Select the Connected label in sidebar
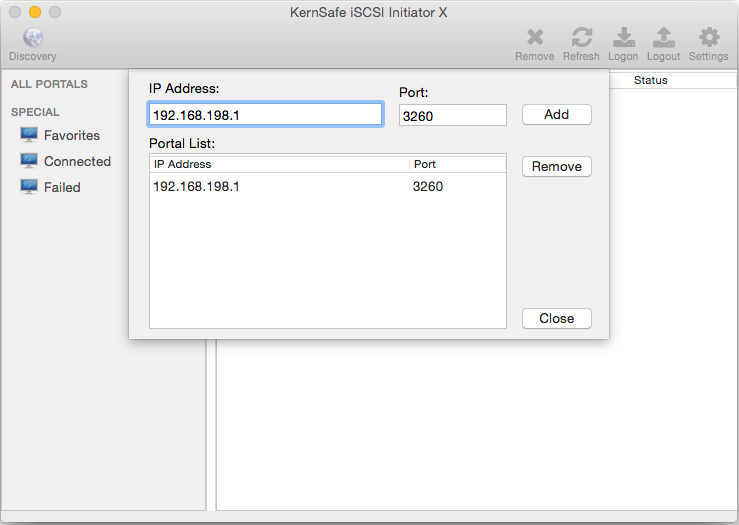 (77, 161)
